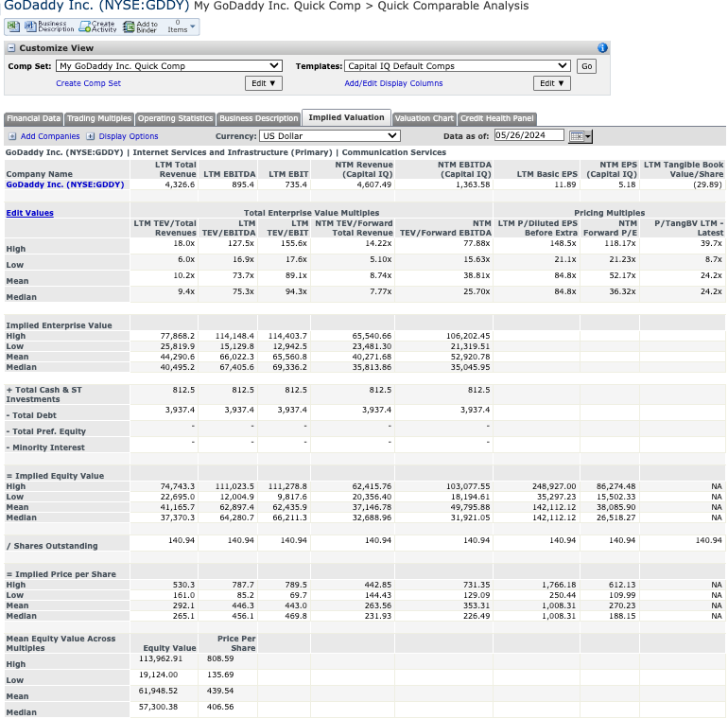Open the Valuation Chart tab
The image size is (728, 719).
pyautogui.click(x=424, y=118)
